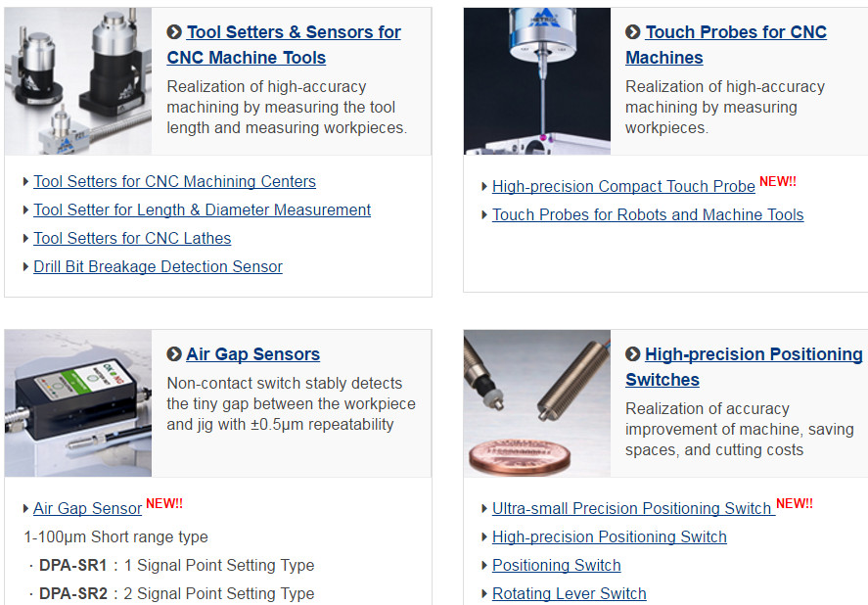This screenshot has height=605, width=868.
Task: Open Ultra-small Precision Positioning Switch link
Action: [631, 508]
